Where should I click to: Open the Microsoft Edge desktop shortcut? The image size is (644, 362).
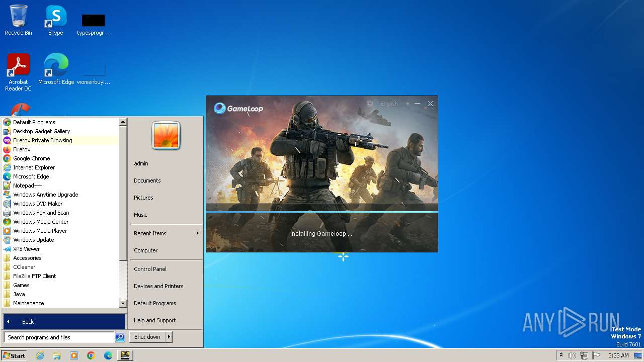pos(56,69)
